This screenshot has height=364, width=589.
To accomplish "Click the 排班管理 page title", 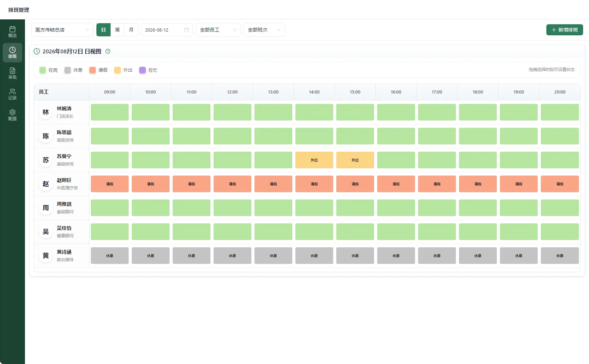I will tap(19, 10).
